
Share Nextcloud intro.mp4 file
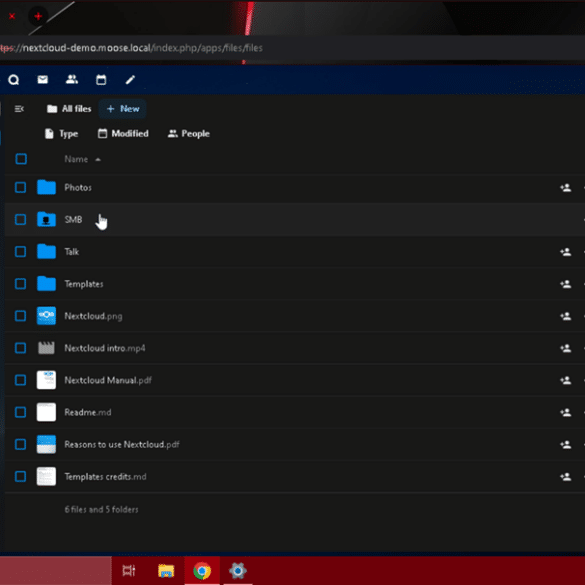point(566,348)
